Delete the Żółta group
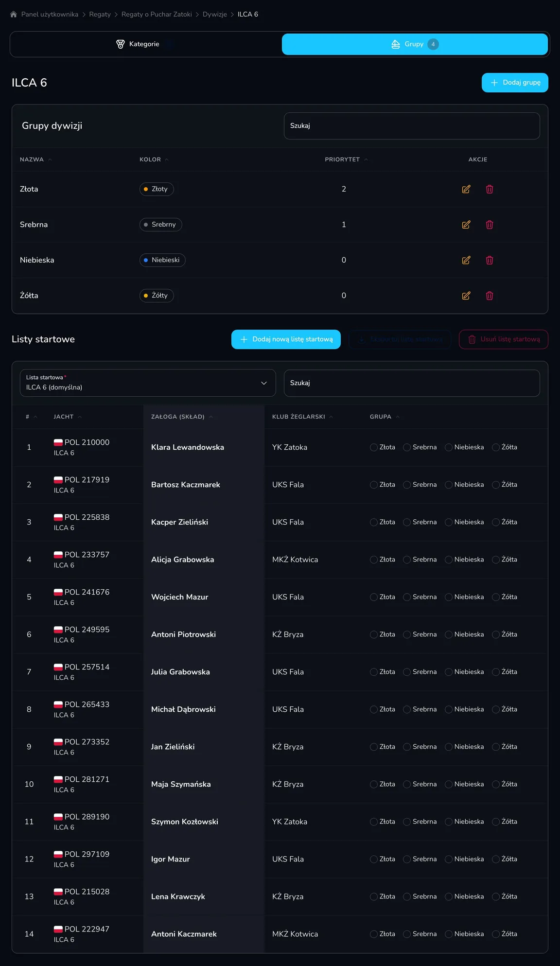This screenshot has height=966, width=560. [x=490, y=296]
